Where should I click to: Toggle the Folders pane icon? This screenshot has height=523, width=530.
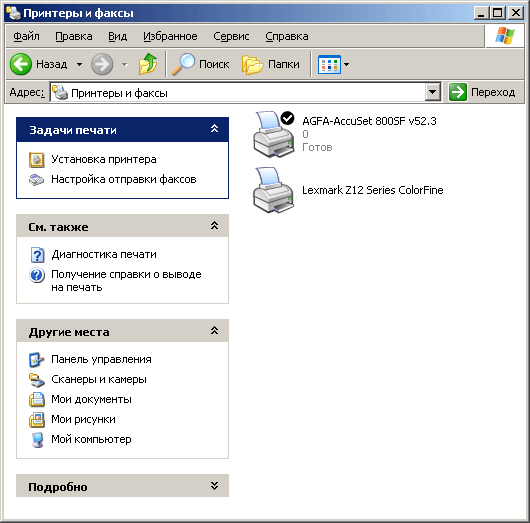point(252,65)
